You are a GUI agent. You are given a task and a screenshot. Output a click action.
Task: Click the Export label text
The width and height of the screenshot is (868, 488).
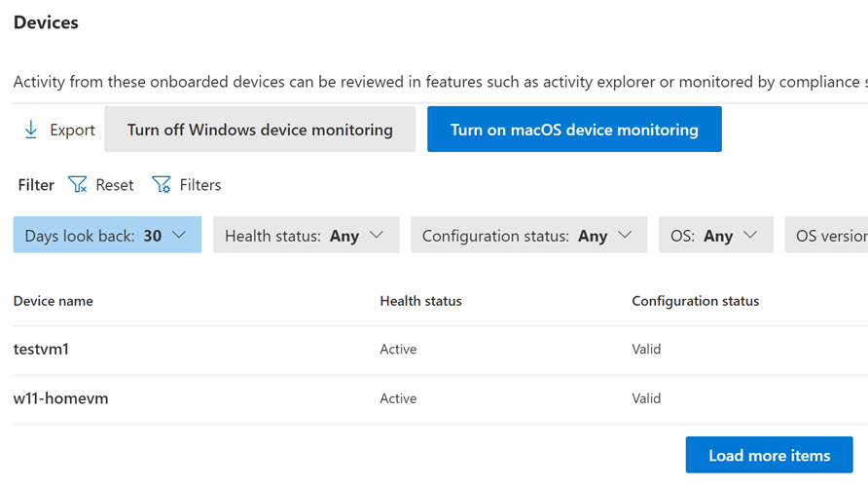click(73, 130)
